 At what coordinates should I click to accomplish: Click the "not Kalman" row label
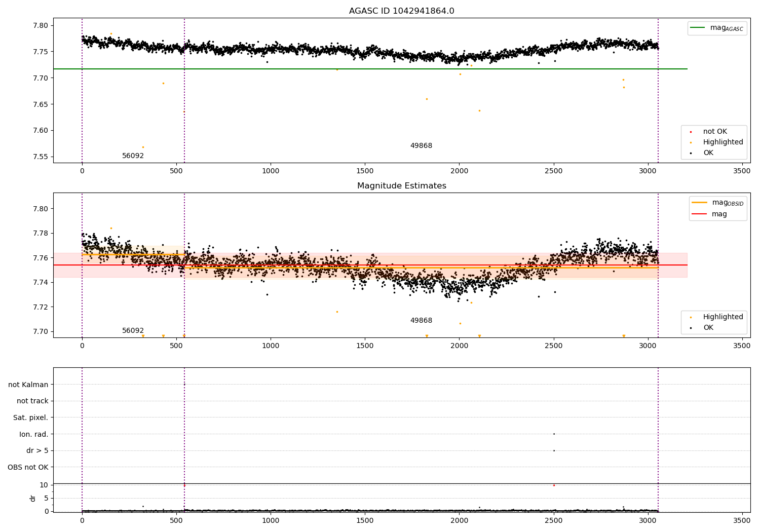28,385
